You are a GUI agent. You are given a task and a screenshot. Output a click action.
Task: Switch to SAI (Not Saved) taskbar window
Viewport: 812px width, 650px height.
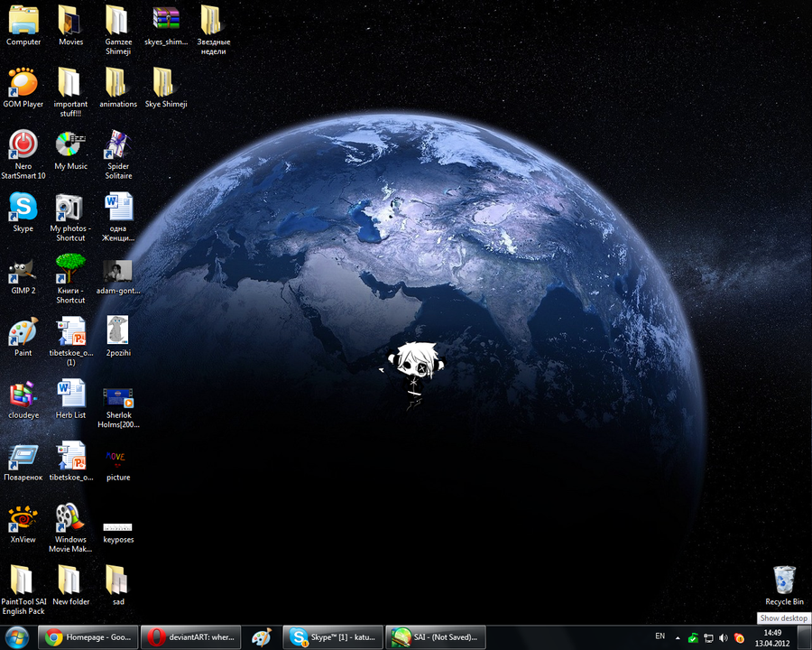click(436, 637)
